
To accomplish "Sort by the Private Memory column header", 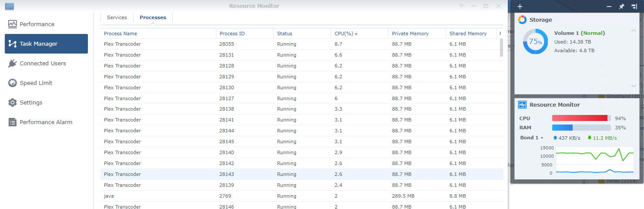I will (410, 34).
